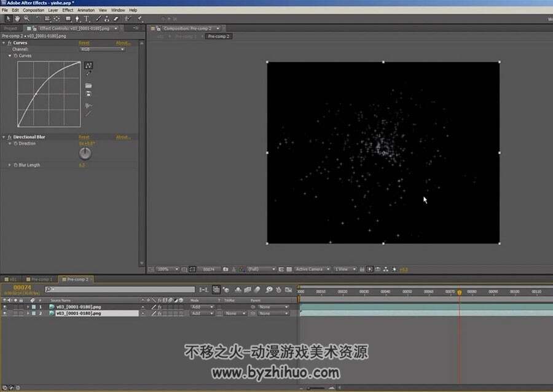Open layer 2 TrkMat dropdown
553x392 pixels.
click(235, 313)
